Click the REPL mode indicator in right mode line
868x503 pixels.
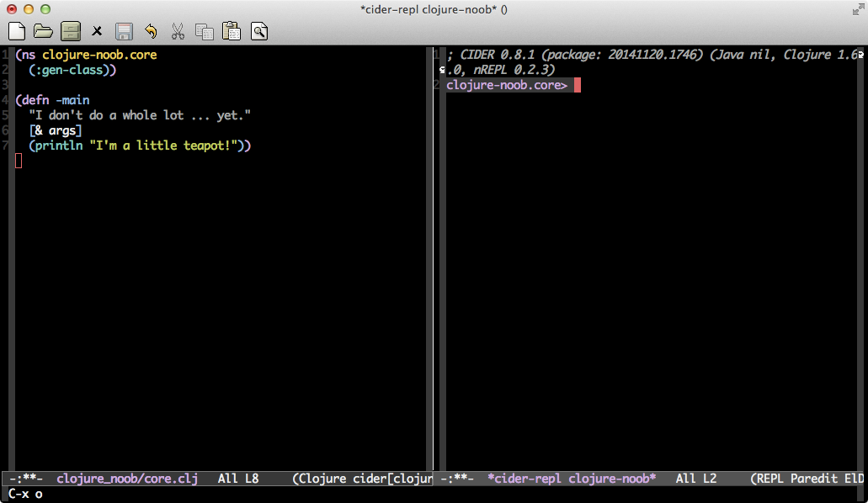(771, 479)
